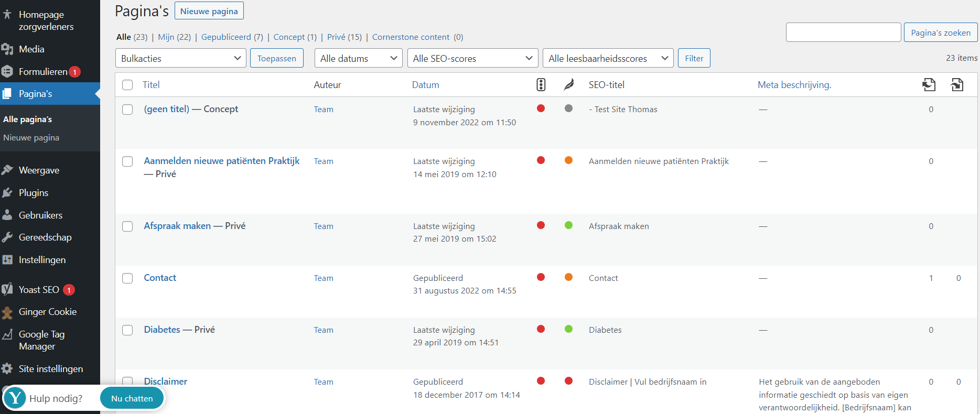The width and height of the screenshot is (980, 414).
Task: Choose Nieuwe pagina in the sidebar submenu
Action: (x=31, y=138)
